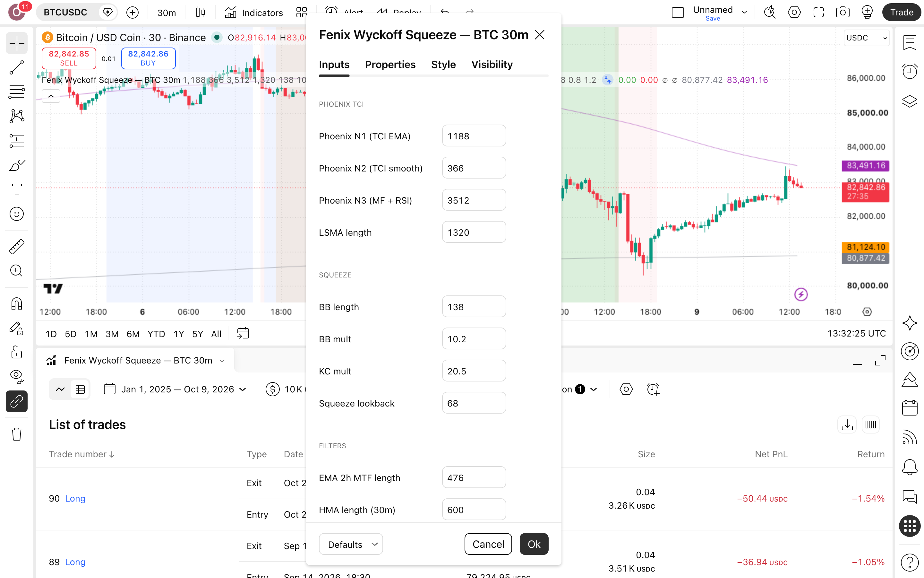Remove objects with trash icon
Viewport: 924px width, 578px height.
pyautogui.click(x=17, y=434)
